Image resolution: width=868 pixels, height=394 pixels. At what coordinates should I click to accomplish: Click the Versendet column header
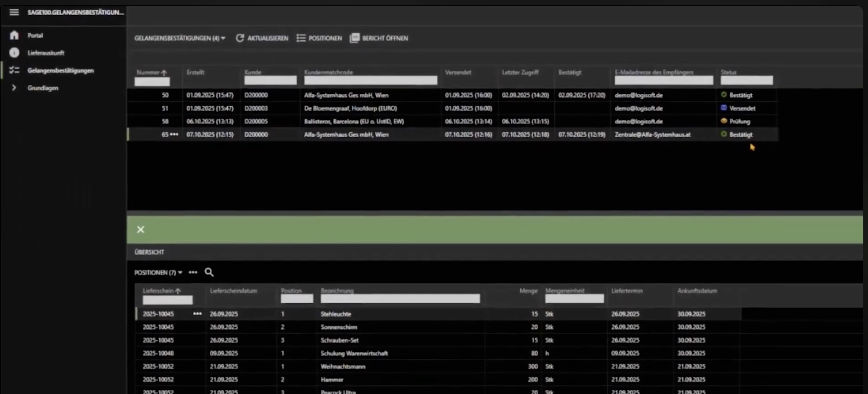pos(458,72)
